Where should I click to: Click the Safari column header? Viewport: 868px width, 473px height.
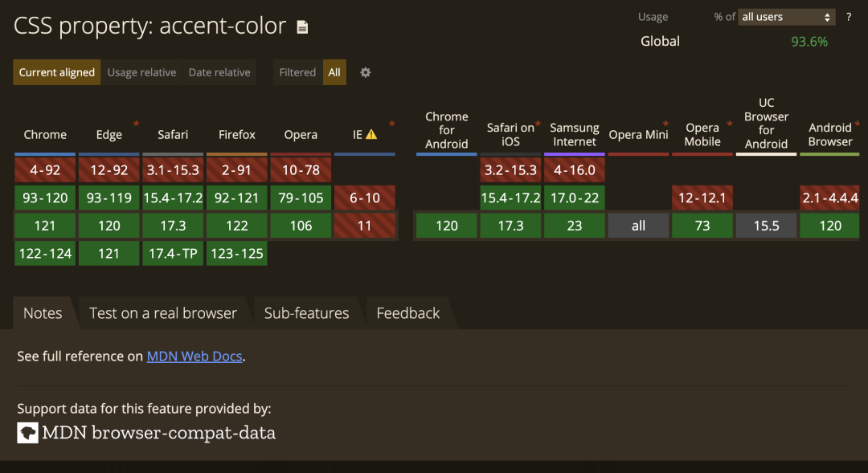173,134
